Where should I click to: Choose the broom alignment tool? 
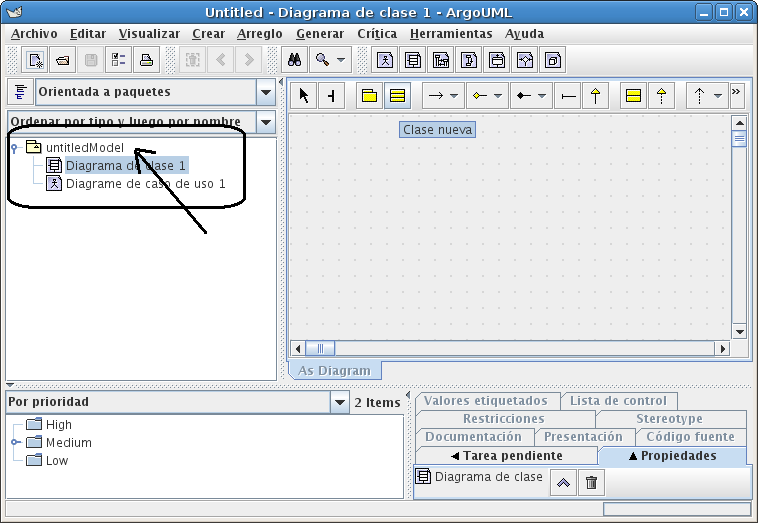point(332,96)
